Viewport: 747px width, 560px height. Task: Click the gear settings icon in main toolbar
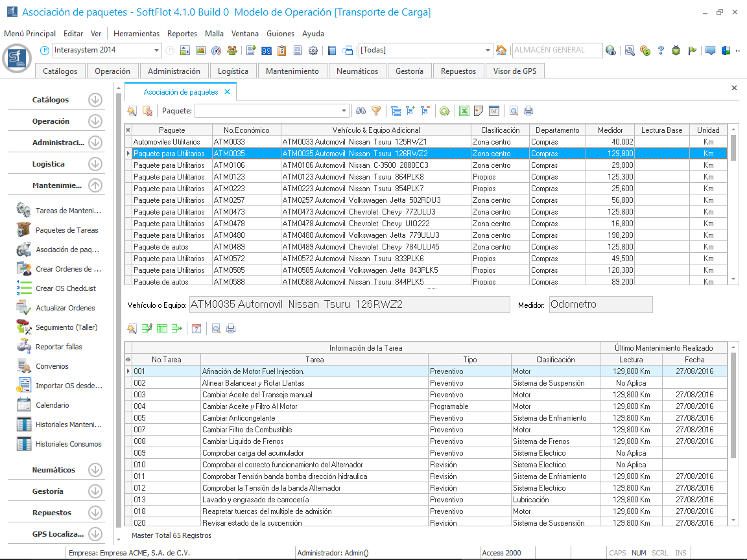point(313,51)
